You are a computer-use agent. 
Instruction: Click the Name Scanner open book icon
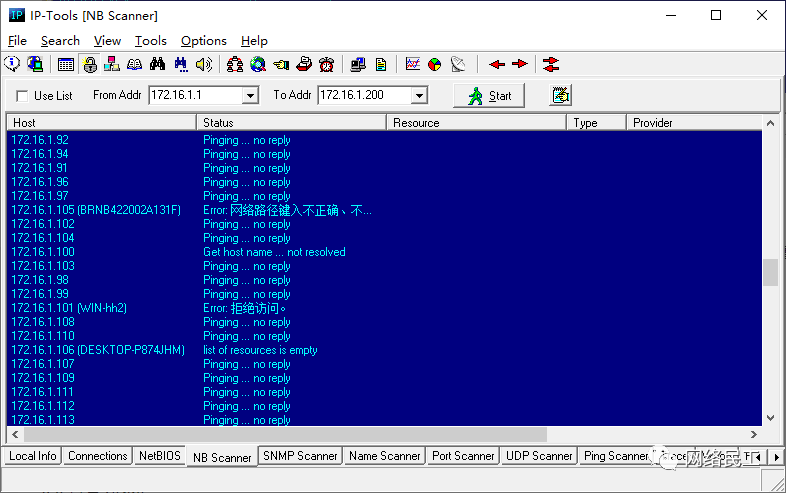[134, 64]
